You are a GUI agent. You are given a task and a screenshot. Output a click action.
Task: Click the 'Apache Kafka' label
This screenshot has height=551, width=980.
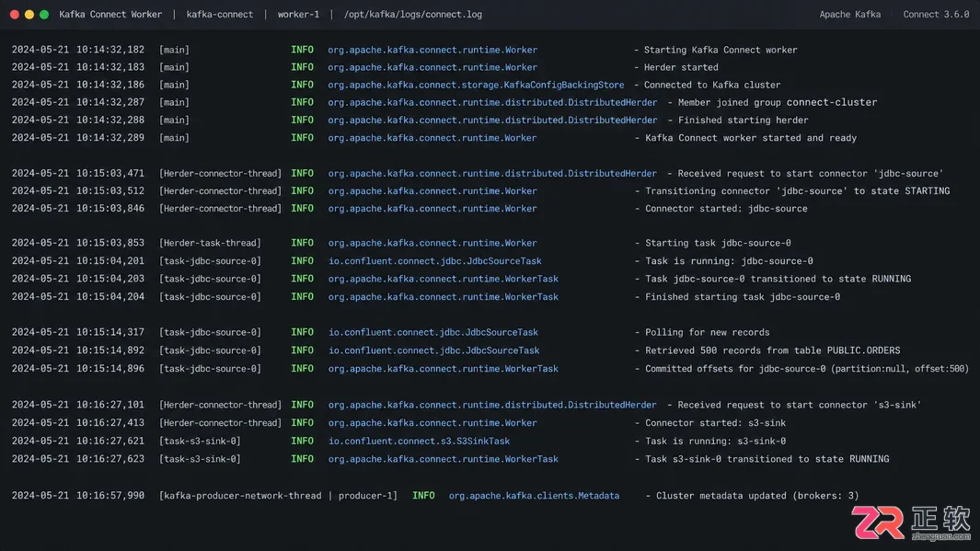click(x=850, y=15)
